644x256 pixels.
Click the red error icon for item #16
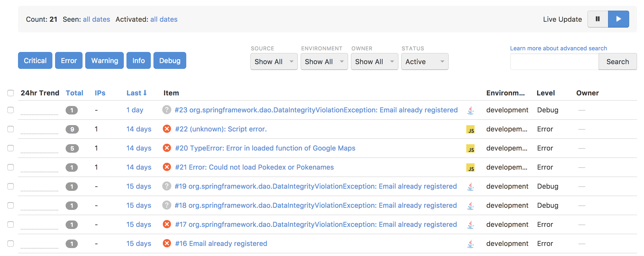point(167,243)
